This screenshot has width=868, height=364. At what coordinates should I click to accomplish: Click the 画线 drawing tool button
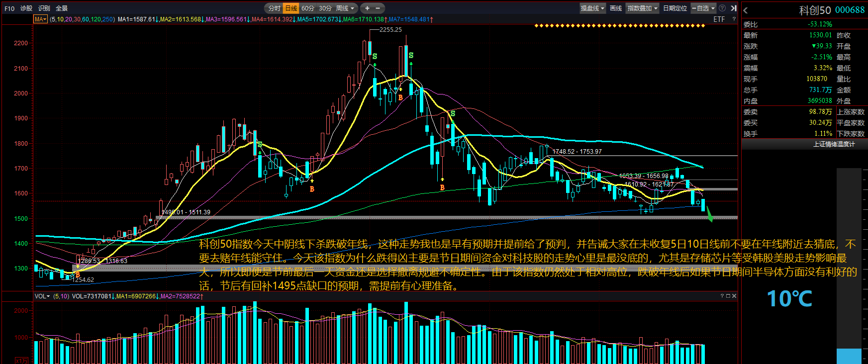click(x=616, y=8)
